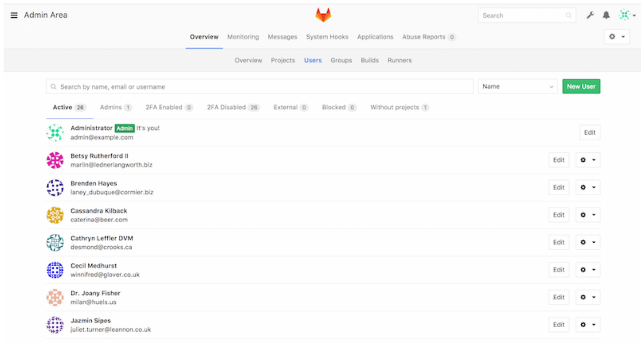Click Cassandra Kilback's avatar
644x343 pixels.
pos(55,216)
